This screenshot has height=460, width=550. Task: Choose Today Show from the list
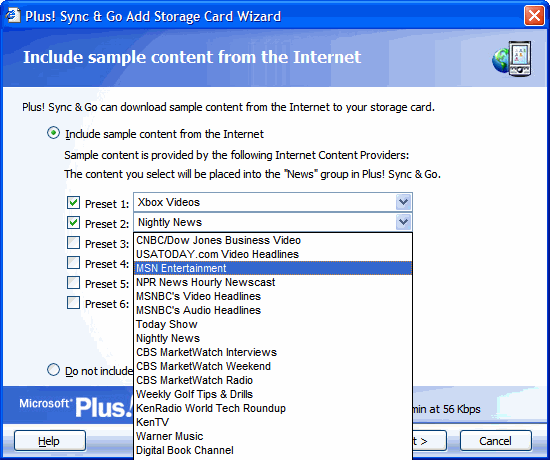(x=273, y=325)
